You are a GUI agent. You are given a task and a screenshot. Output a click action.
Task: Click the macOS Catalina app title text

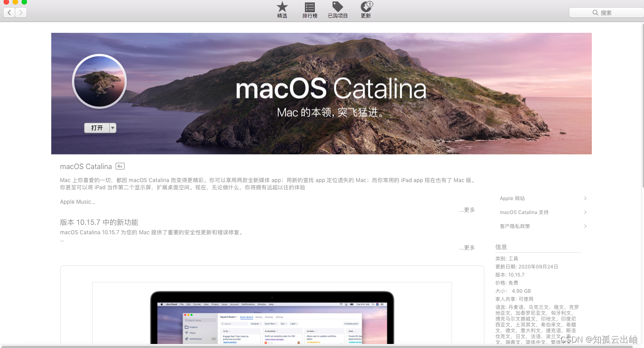coord(86,166)
